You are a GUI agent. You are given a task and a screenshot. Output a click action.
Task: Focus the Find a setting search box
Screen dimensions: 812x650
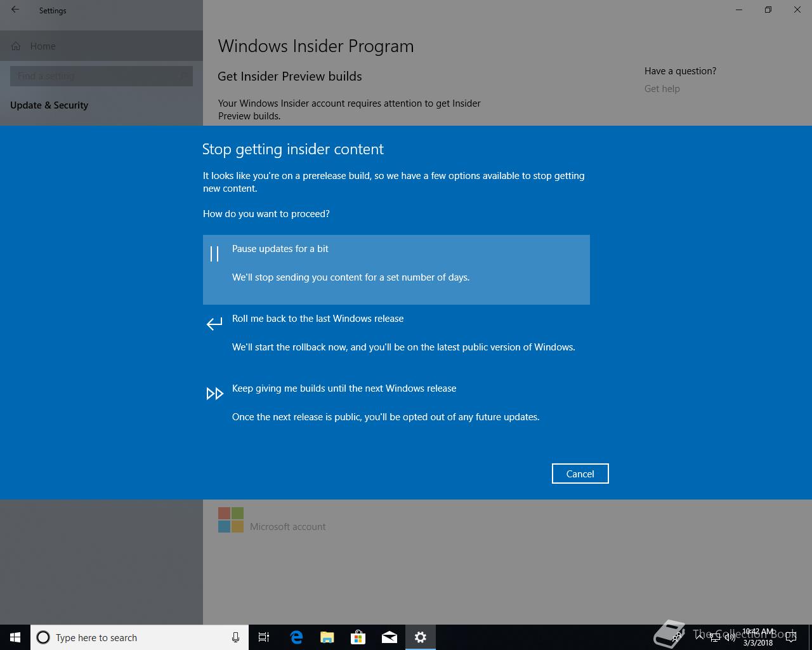tap(101, 76)
